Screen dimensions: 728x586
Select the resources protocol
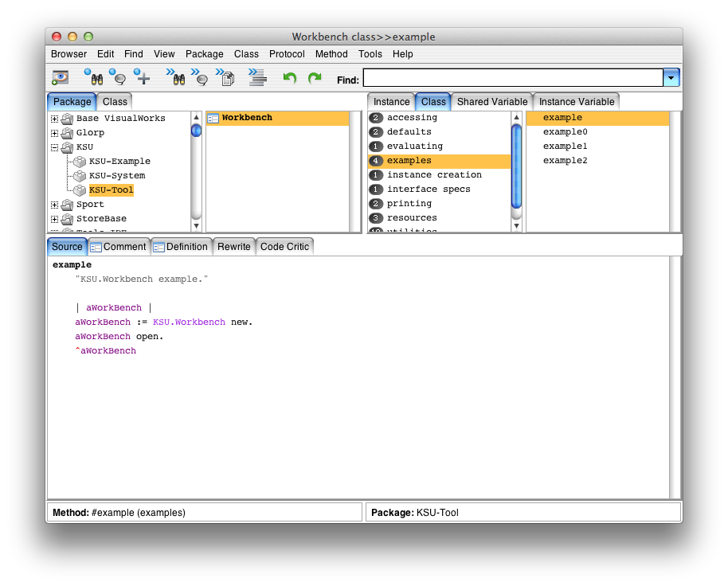coord(439,218)
